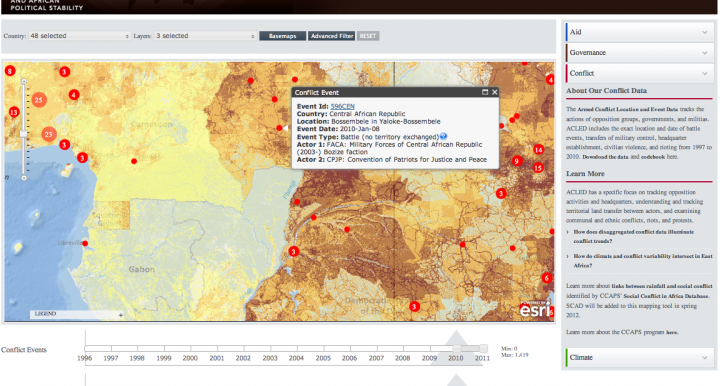Click the blue help icon beside Event Type

(444, 136)
